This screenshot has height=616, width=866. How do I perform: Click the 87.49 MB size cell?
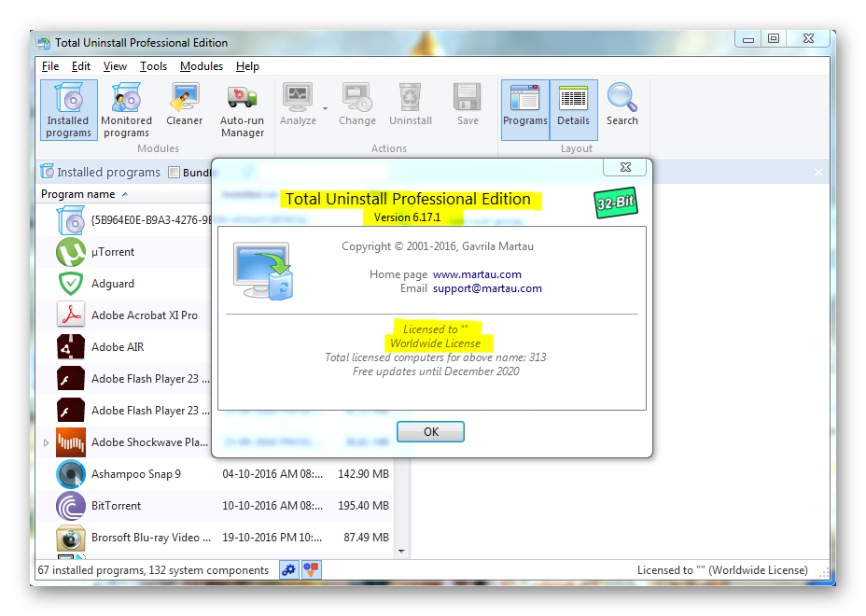coord(366,538)
